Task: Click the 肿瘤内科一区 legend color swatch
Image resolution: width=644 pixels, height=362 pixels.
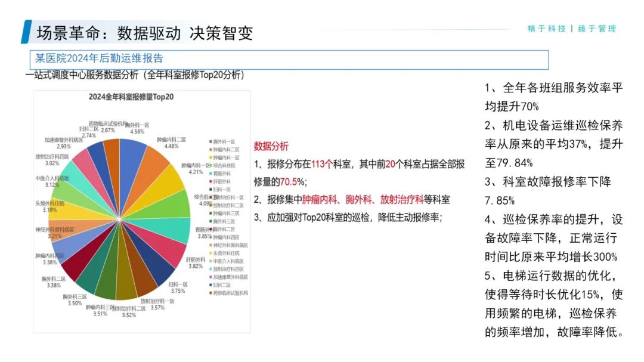Action: [x=210, y=158]
